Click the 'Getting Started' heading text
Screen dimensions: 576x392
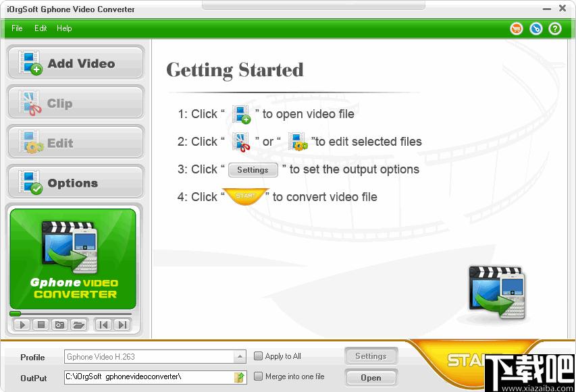[x=235, y=70]
